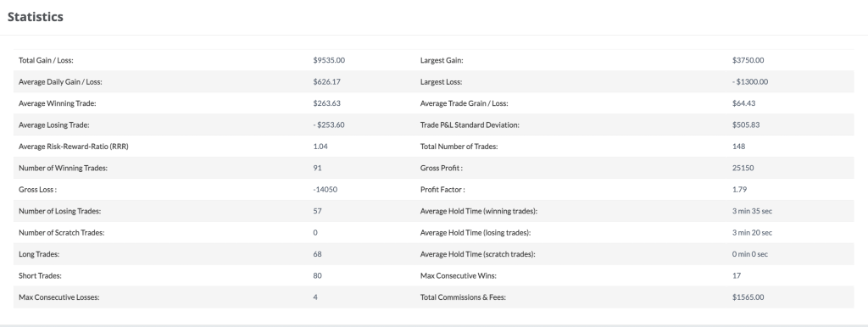Click the Max Consecutive Losses label
The width and height of the screenshot is (868, 327).
pyautogui.click(x=58, y=297)
